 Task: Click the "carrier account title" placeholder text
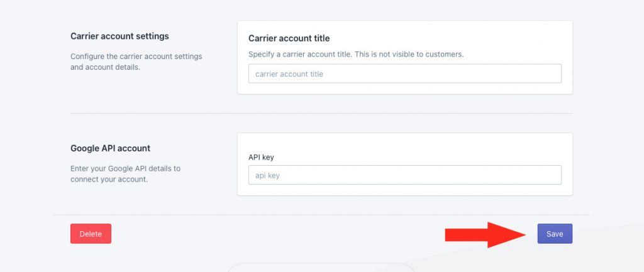[x=289, y=74]
